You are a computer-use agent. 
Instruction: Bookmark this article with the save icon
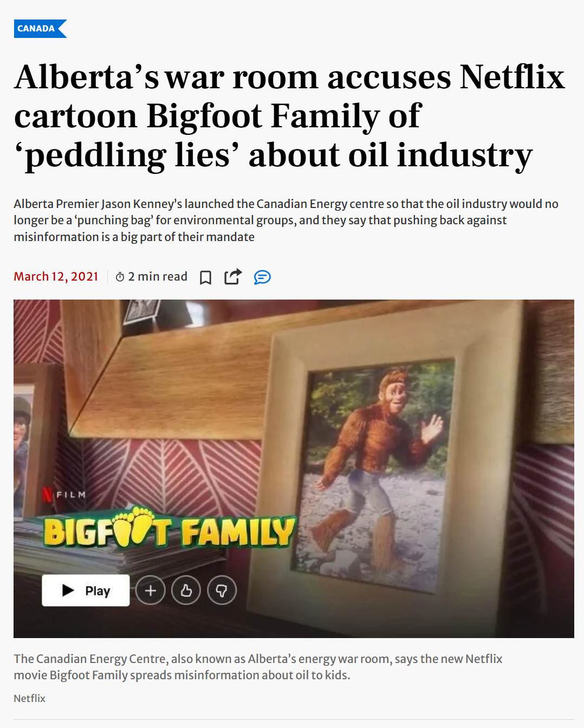click(205, 277)
